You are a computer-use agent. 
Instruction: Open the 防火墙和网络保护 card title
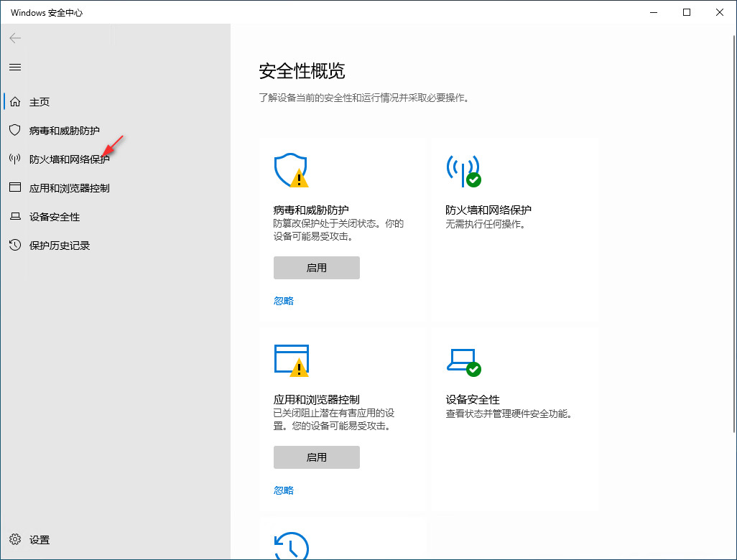tap(488, 210)
